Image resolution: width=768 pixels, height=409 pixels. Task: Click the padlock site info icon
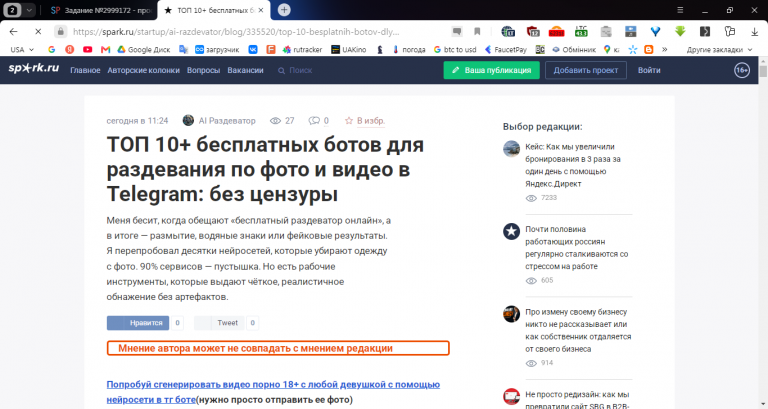[60, 32]
